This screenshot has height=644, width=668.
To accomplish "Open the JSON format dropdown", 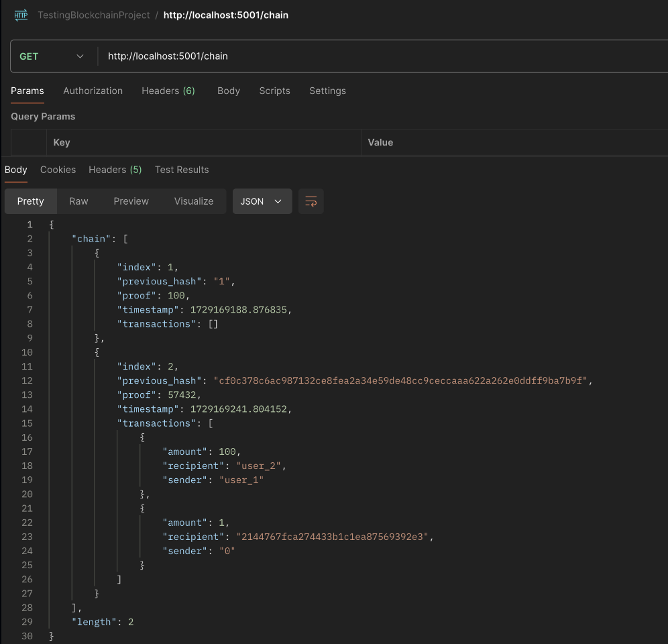I will [x=262, y=201].
